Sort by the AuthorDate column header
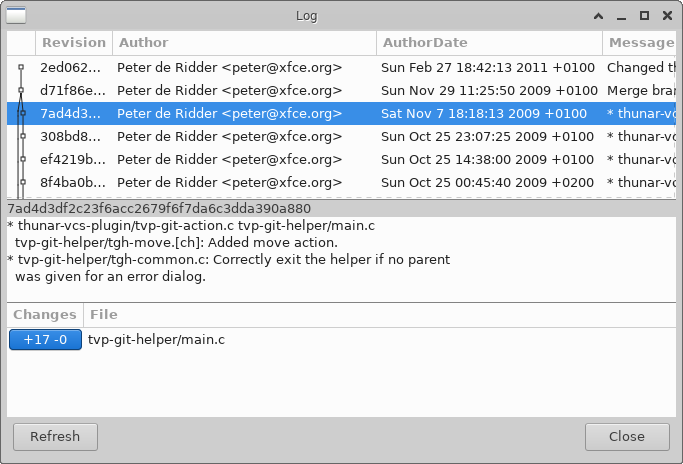Viewport: 683px width, 464px height. 488,43
